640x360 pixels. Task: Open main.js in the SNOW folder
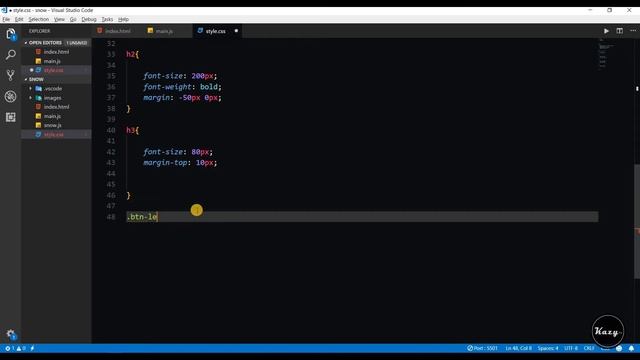click(x=52, y=116)
